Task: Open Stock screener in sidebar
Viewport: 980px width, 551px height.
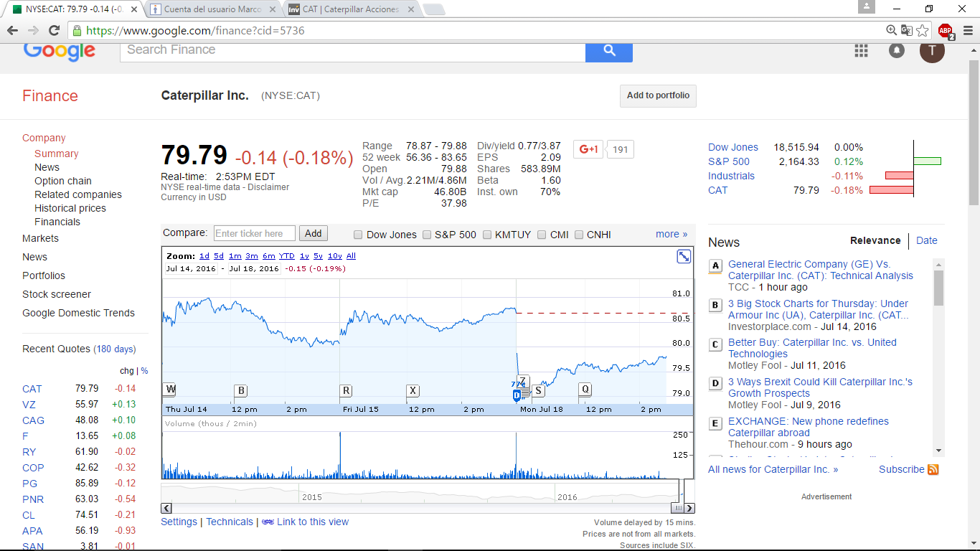Action: (57, 294)
